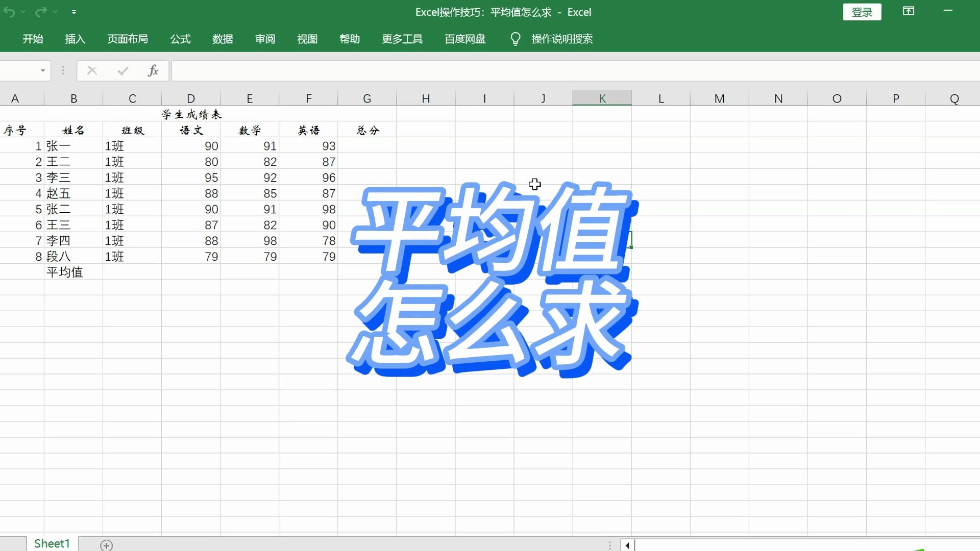This screenshot has width=980, height=551.
Task: Select 张一's 英语 score 93
Action: (308, 146)
